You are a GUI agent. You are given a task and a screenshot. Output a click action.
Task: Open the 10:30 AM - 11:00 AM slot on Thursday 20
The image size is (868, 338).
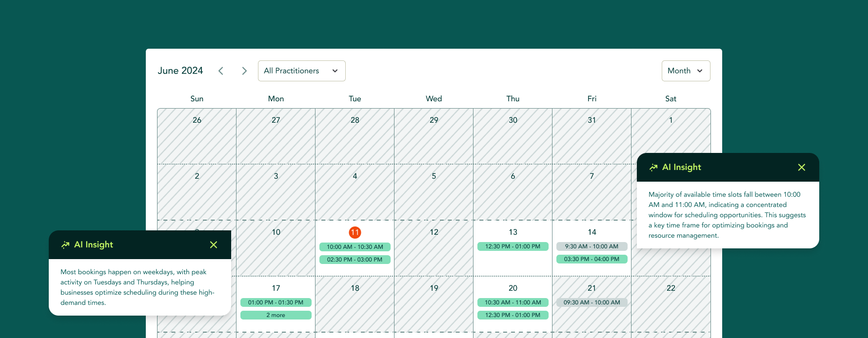[x=513, y=302]
